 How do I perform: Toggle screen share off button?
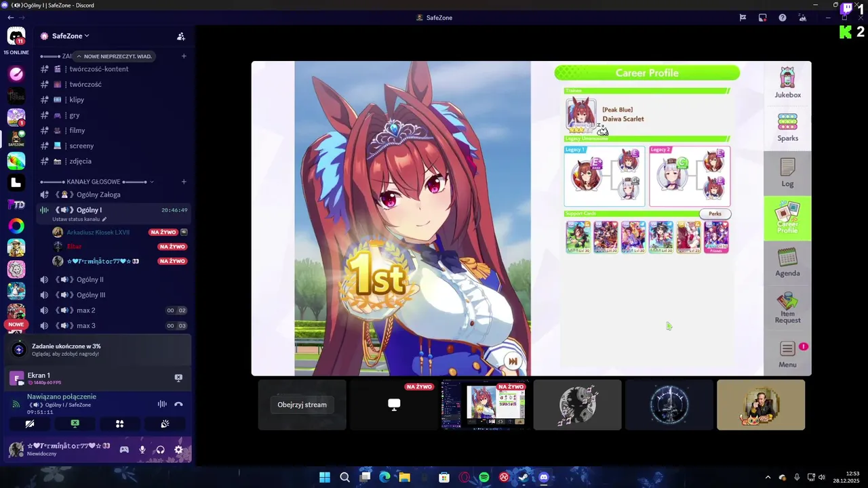point(75,424)
